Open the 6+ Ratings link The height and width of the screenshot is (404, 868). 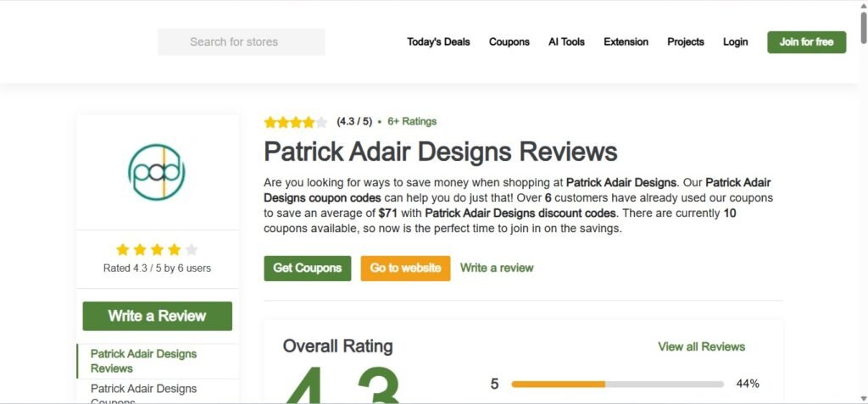412,122
